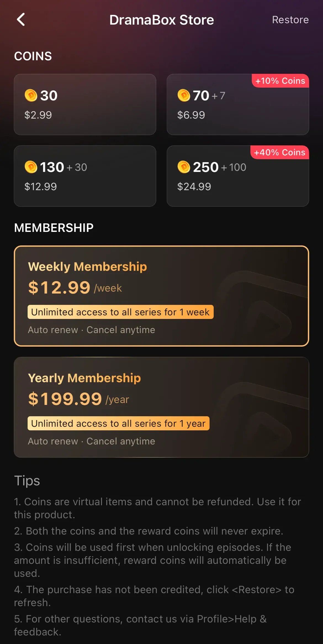Tap the back arrow at top left
The width and height of the screenshot is (323, 644).
(x=21, y=20)
